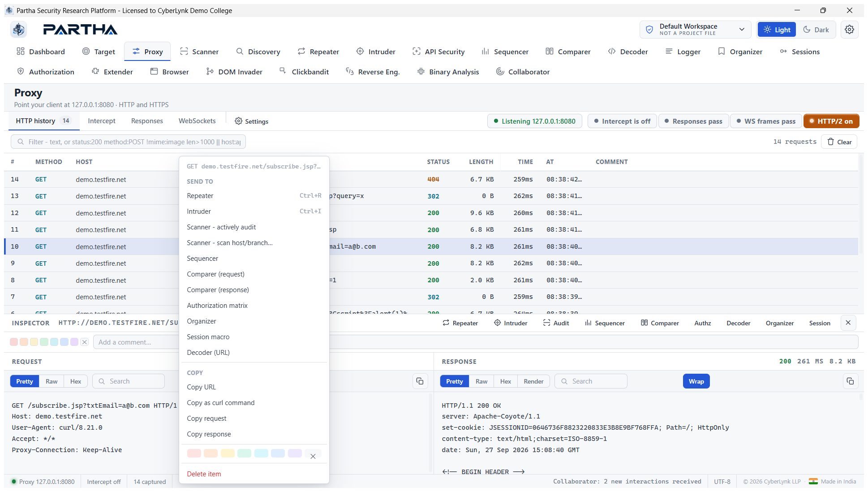Open Intruder from main navigation
The width and height of the screenshot is (868, 492).
point(376,52)
